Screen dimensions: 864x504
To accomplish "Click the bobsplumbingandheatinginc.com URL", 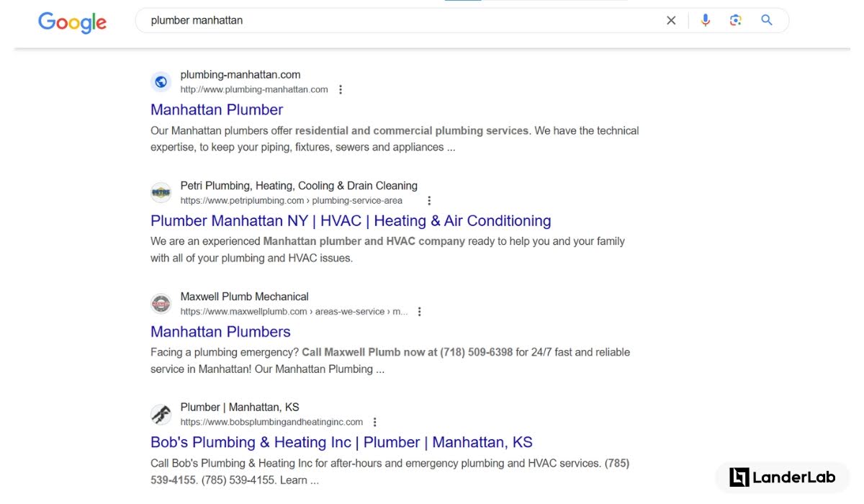I will pyautogui.click(x=271, y=423).
